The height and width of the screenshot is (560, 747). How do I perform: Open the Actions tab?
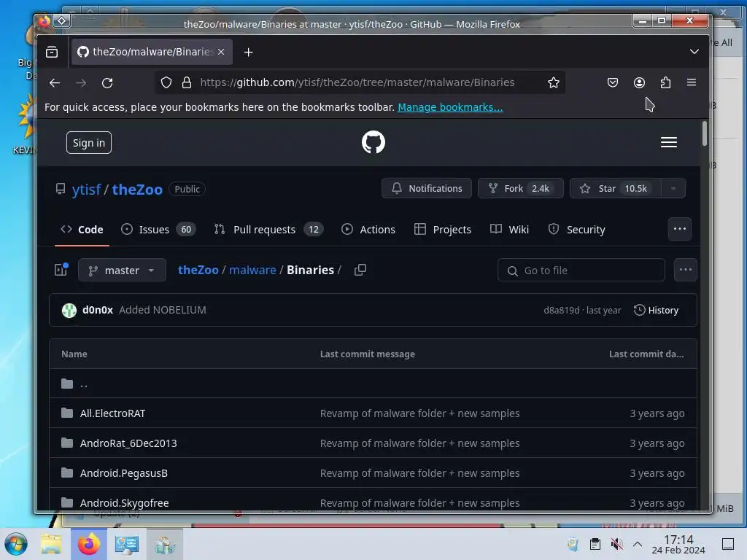tap(368, 230)
